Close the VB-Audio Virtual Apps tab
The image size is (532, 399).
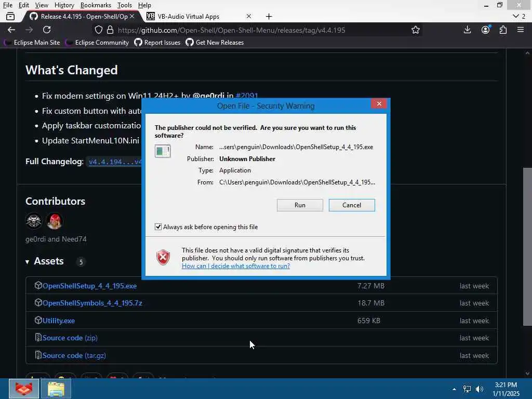coord(249,16)
